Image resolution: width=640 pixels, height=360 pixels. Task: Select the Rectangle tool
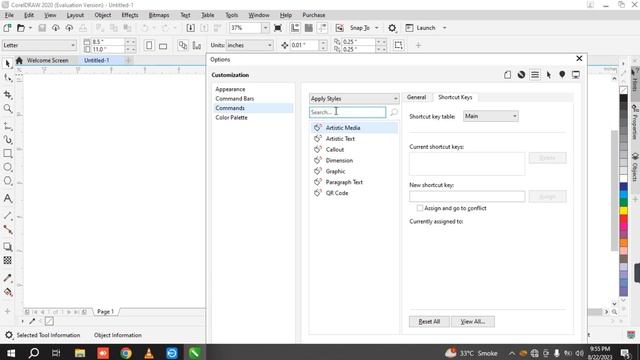pos(7,153)
